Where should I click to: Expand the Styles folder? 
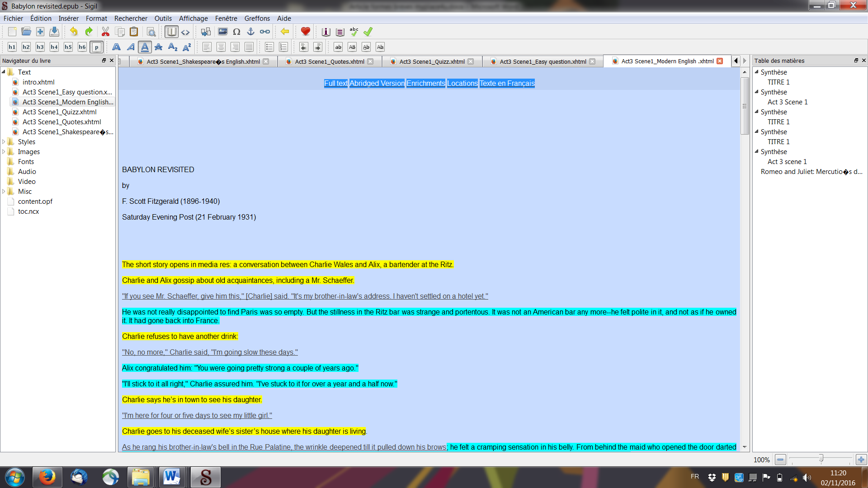tap(4, 142)
